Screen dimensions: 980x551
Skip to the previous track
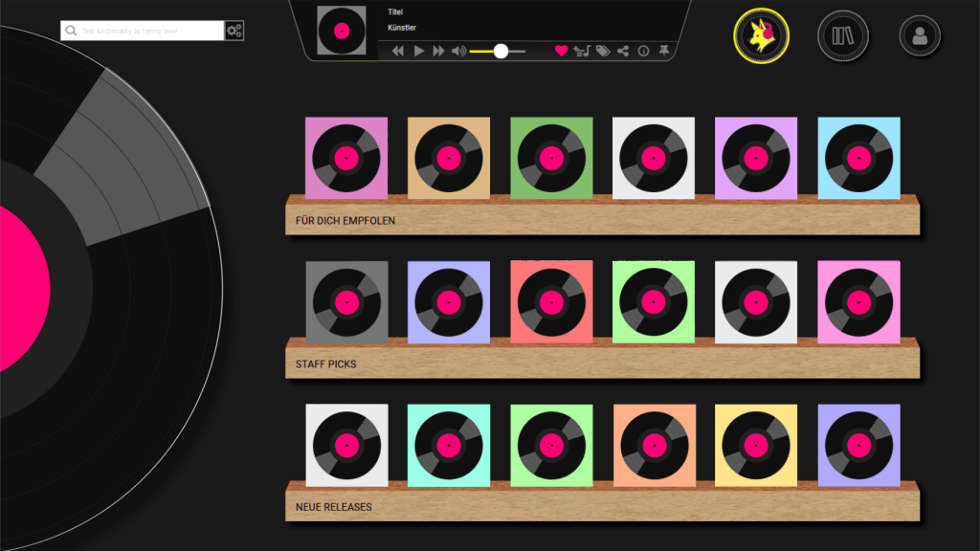pos(398,52)
